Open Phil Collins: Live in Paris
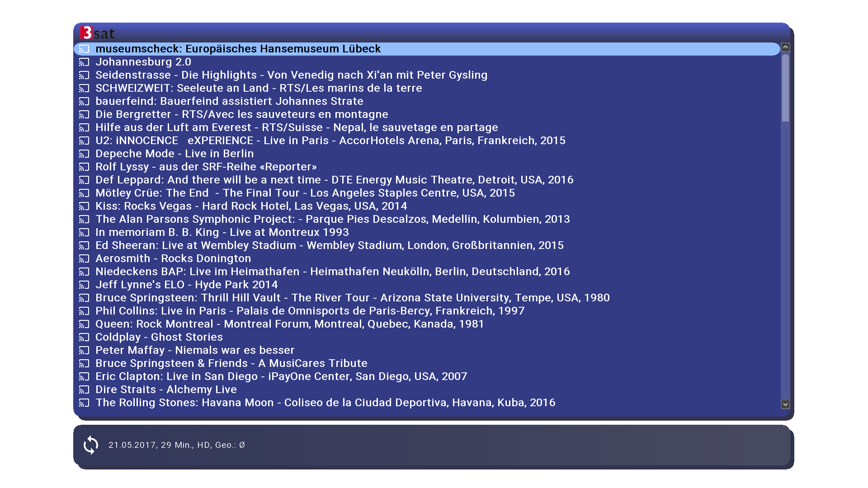The image size is (868, 488). 310,311
